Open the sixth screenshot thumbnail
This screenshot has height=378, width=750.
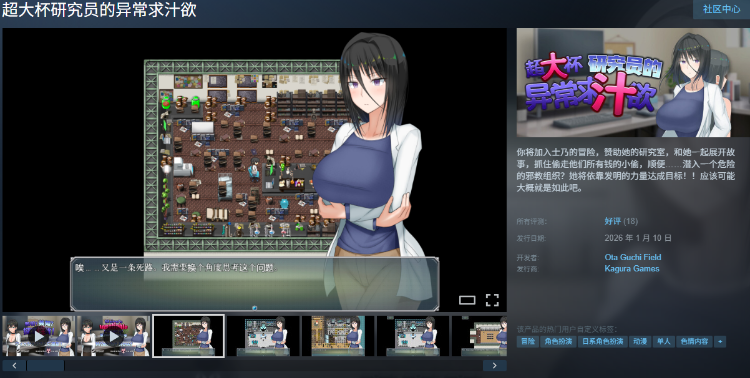click(x=413, y=336)
